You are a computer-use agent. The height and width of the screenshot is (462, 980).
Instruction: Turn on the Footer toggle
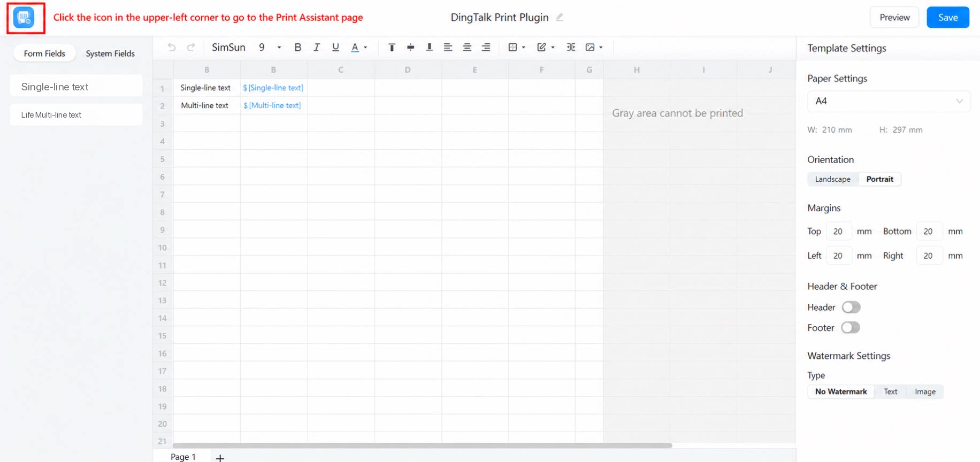(851, 327)
